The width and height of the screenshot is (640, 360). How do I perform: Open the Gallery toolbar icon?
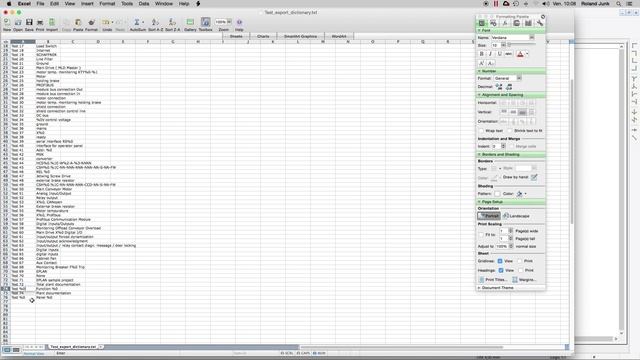[190, 23]
